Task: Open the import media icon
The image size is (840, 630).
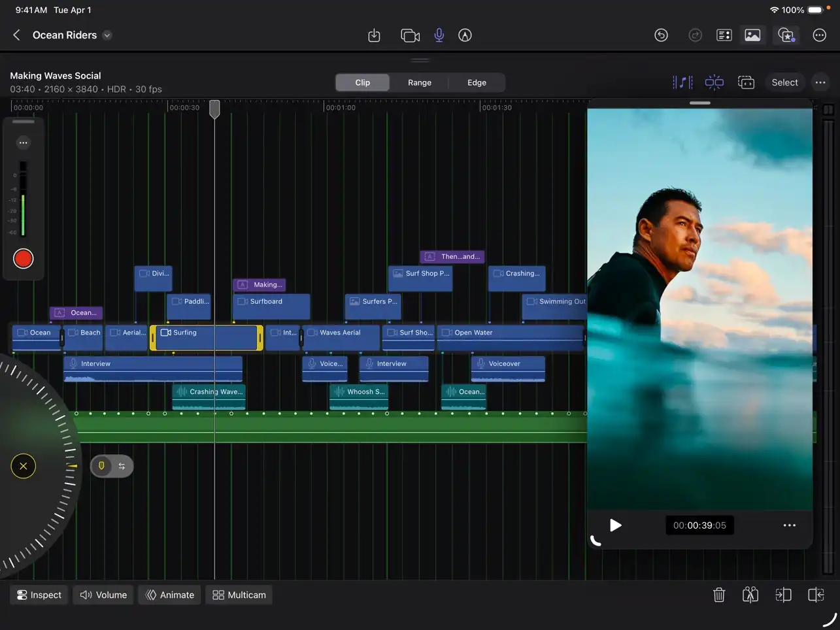Action: tap(374, 35)
